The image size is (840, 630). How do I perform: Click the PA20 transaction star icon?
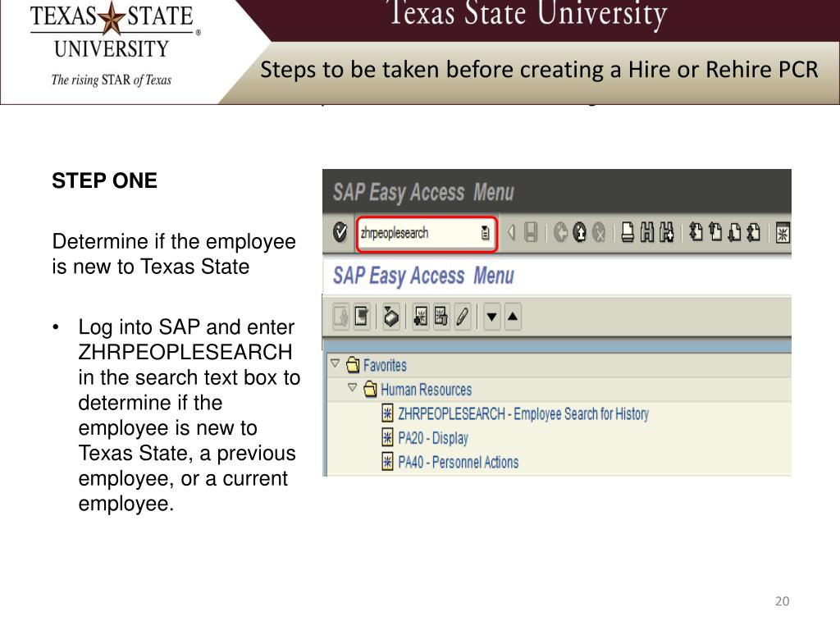[x=387, y=438]
